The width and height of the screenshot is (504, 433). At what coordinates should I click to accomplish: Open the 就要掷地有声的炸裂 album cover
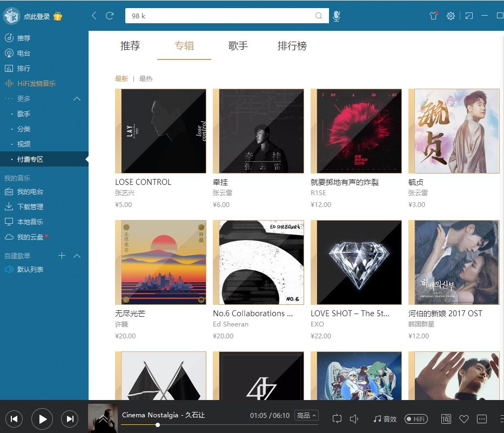[356, 131]
